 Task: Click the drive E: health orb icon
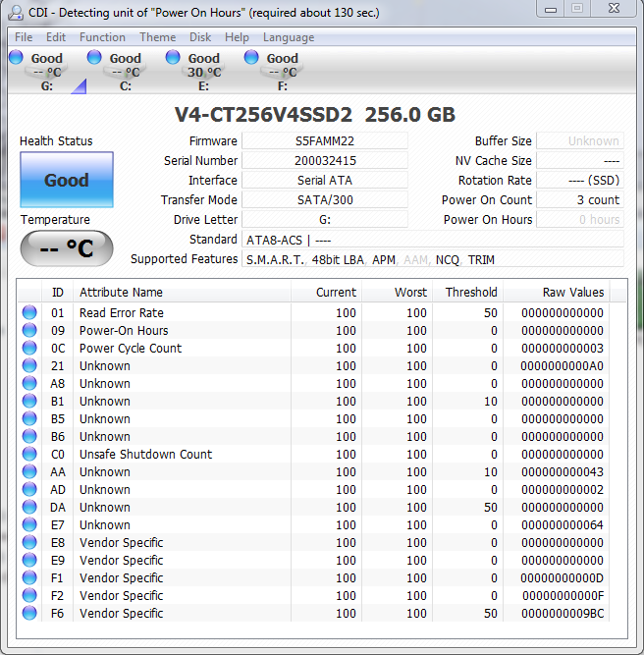[x=173, y=58]
